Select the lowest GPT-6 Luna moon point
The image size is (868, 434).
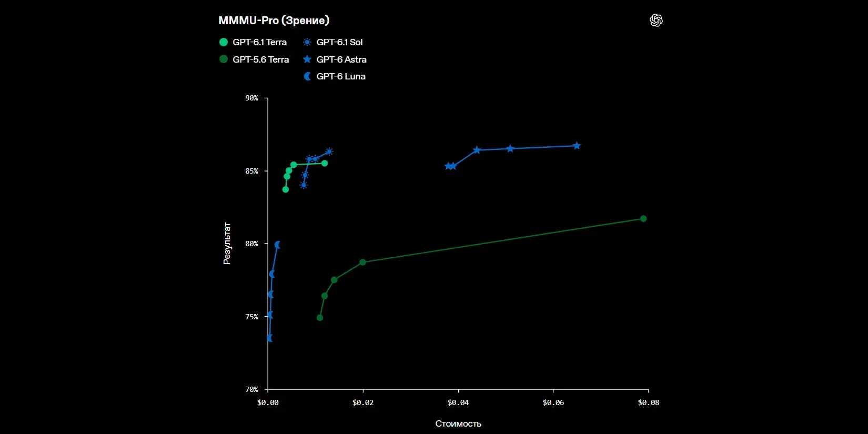tap(269, 338)
